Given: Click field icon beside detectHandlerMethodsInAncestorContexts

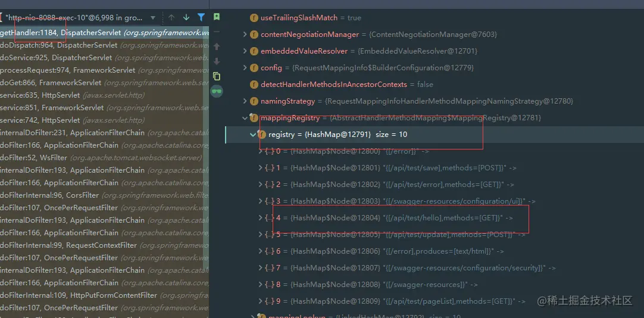Looking at the screenshot, I should coord(254,85).
